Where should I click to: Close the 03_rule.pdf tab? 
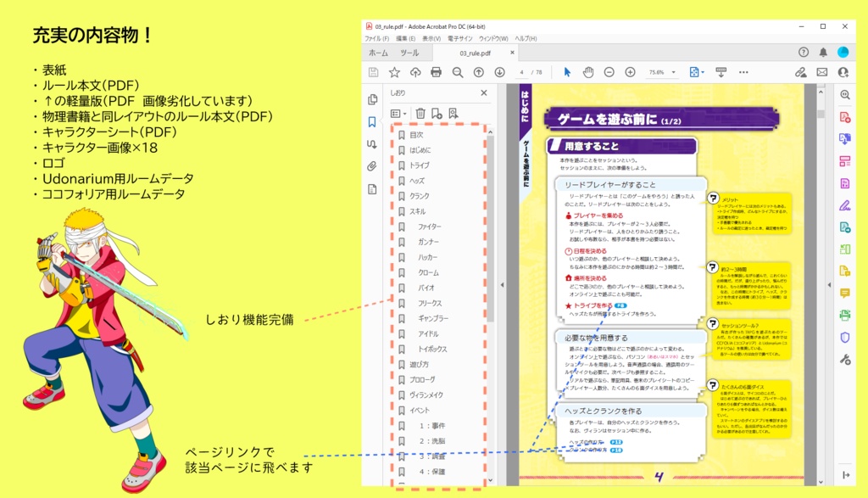(x=512, y=53)
